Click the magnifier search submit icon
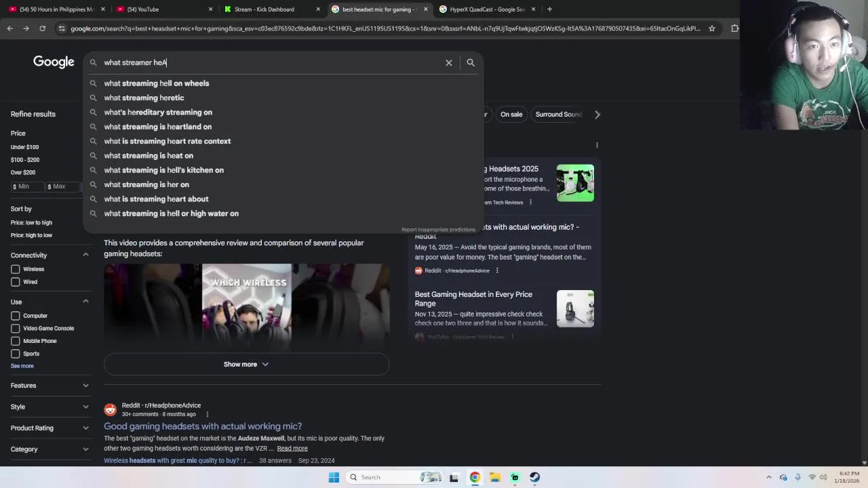 pyautogui.click(x=471, y=62)
